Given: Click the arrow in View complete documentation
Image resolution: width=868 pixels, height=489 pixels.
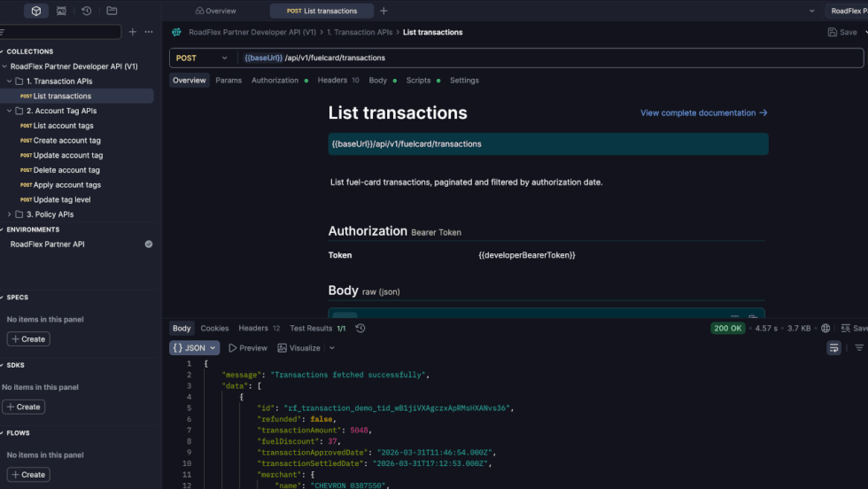Looking at the screenshot, I should point(763,113).
